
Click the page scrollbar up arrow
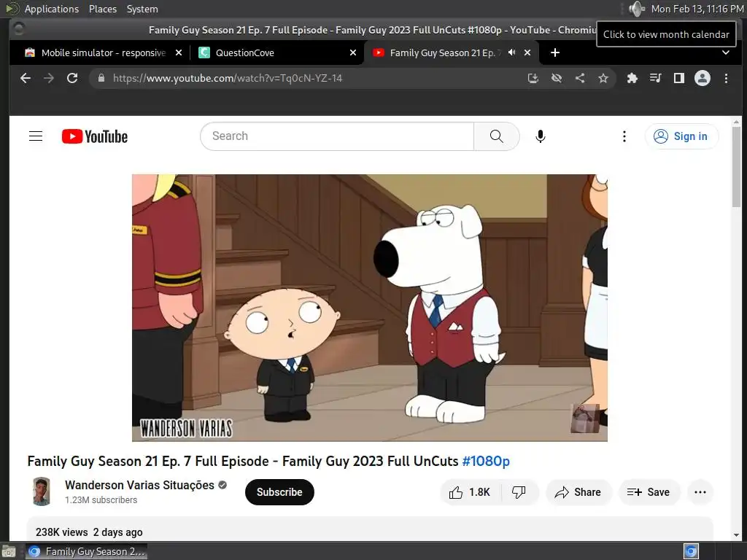tap(737, 122)
